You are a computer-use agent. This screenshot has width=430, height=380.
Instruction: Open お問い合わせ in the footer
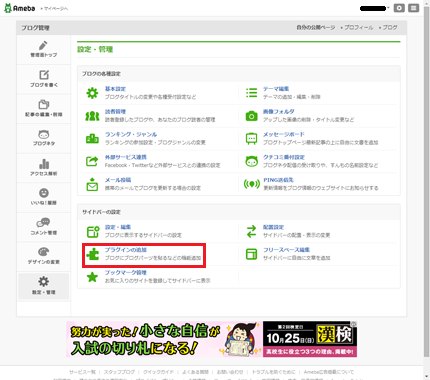click(230, 372)
